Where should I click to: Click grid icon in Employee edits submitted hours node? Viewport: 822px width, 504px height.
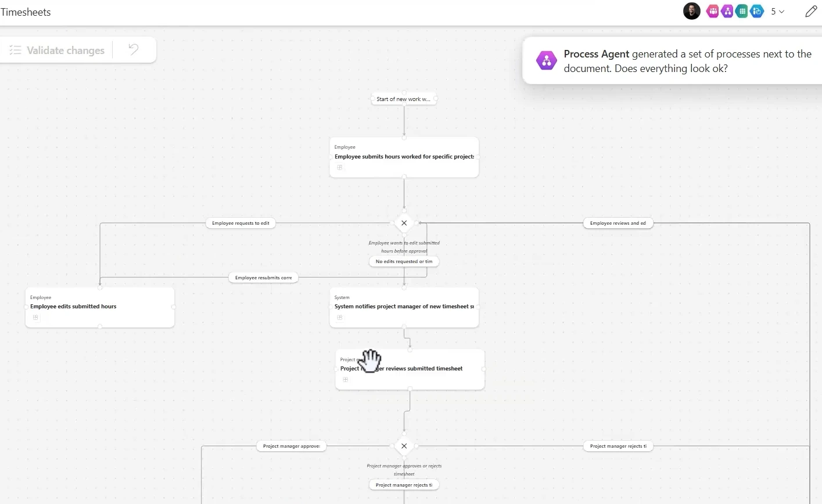click(35, 318)
